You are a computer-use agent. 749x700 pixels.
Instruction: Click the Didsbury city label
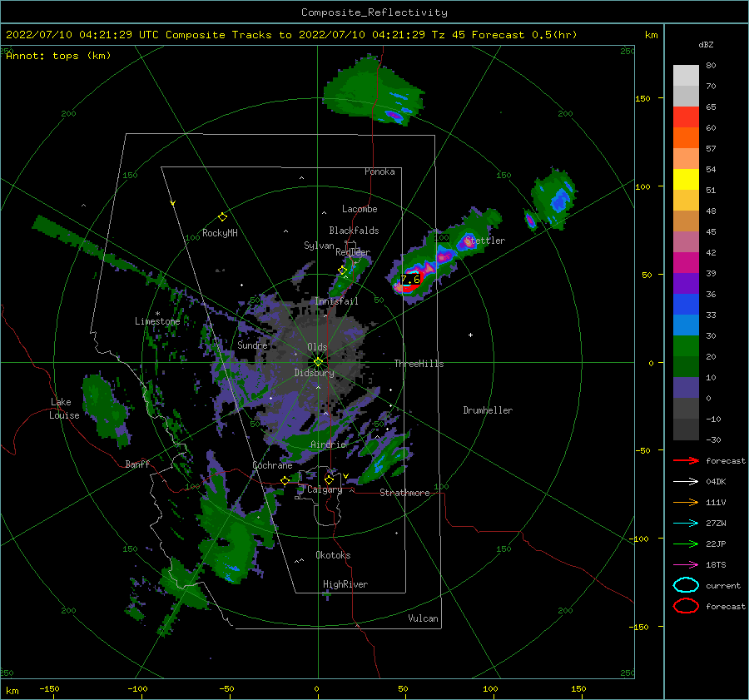click(314, 373)
